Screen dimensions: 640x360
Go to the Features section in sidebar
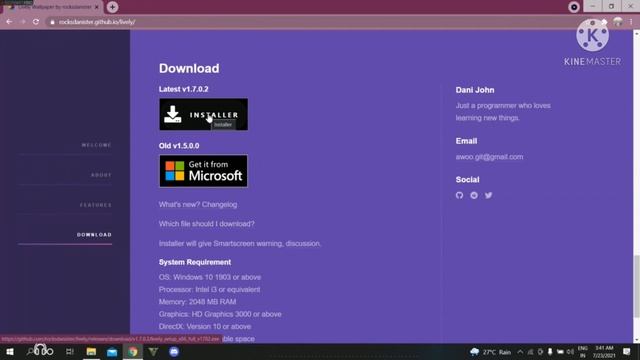click(96, 205)
